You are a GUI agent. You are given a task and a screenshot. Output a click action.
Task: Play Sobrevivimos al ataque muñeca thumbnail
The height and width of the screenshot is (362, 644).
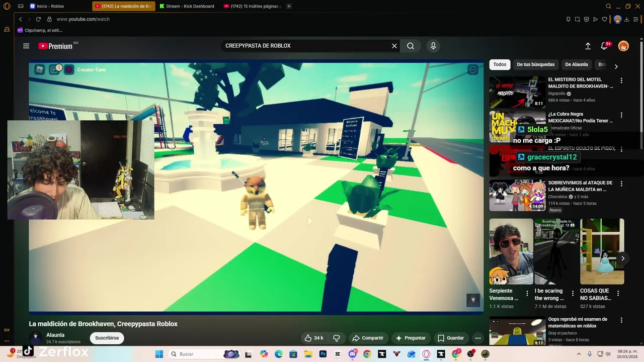(517, 195)
